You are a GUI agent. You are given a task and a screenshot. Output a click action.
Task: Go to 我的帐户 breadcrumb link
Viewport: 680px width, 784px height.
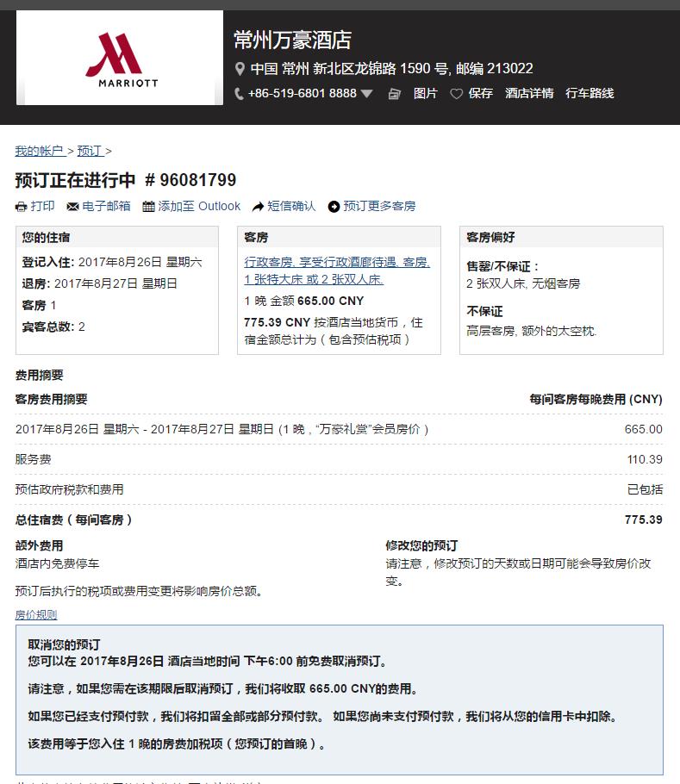pyautogui.click(x=40, y=151)
